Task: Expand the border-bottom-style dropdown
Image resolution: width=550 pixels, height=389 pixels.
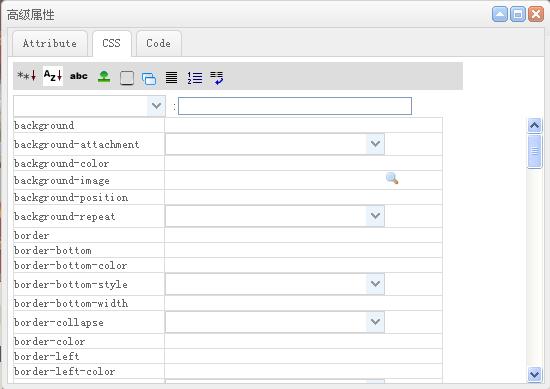Action: (x=375, y=284)
